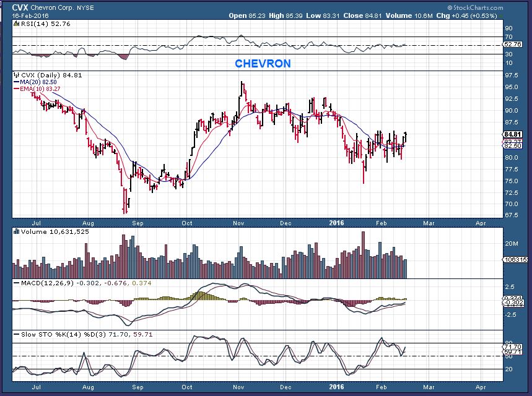Click the Sep label under the Slow STO panel
This screenshot has width=532, height=396.
pyautogui.click(x=137, y=387)
